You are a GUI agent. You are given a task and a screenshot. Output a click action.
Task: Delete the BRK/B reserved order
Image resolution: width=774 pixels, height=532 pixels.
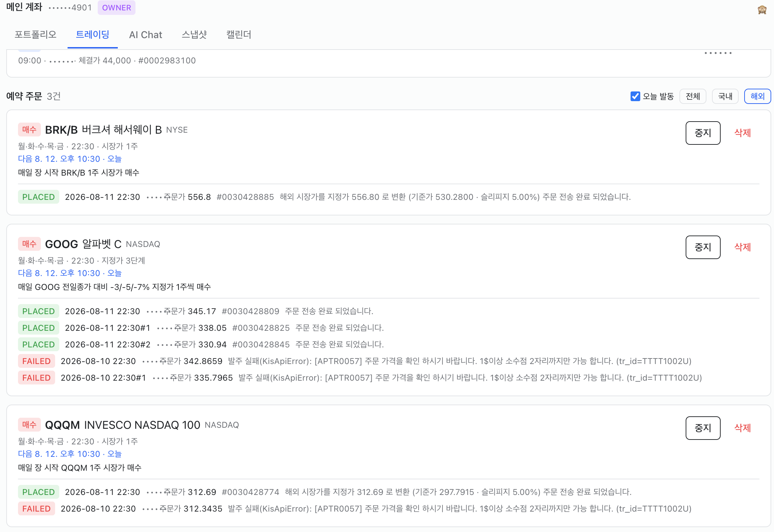pos(742,133)
